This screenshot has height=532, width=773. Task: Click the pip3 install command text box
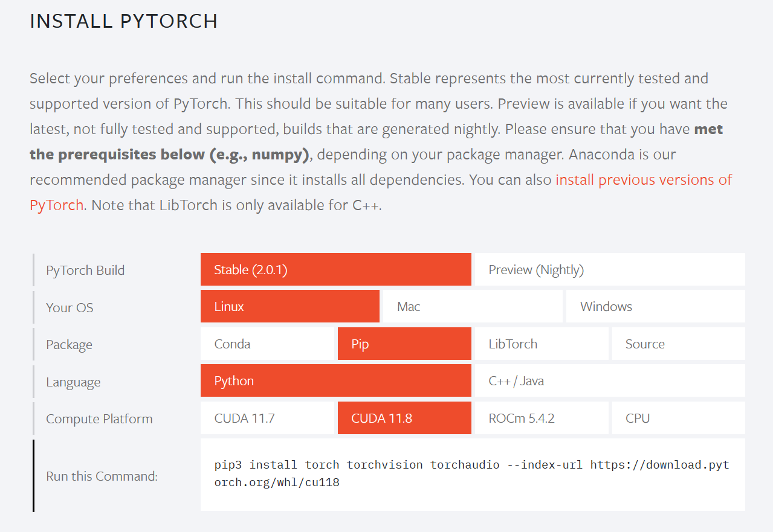point(473,475)
